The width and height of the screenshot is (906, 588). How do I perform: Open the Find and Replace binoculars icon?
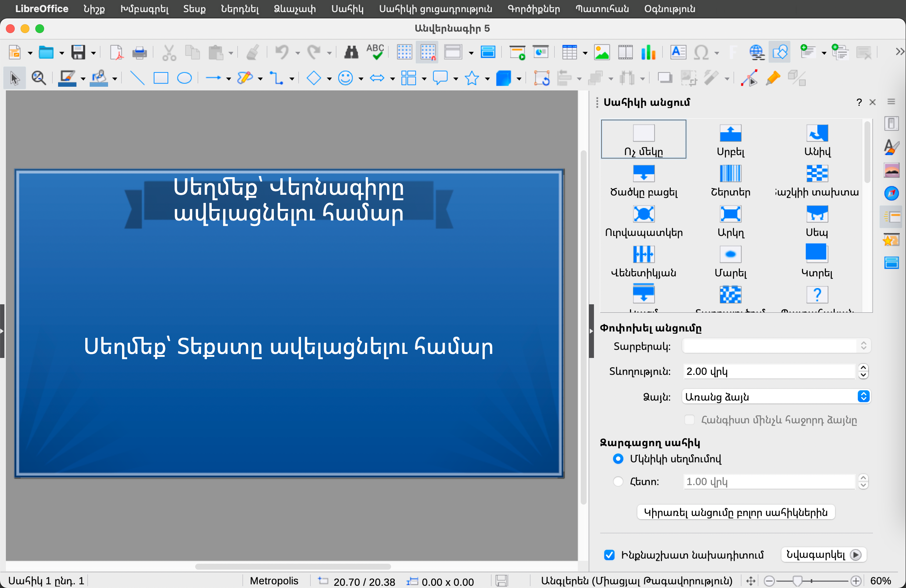point(351,52)
